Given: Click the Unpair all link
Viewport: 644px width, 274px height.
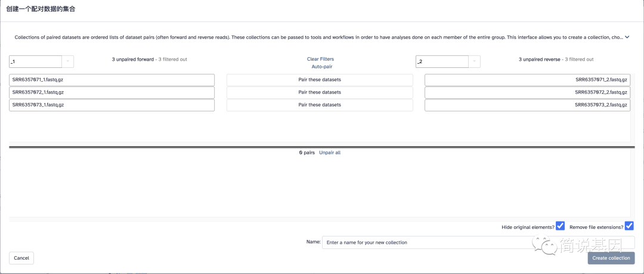Looking at the screenshot, I should [330, 152].
